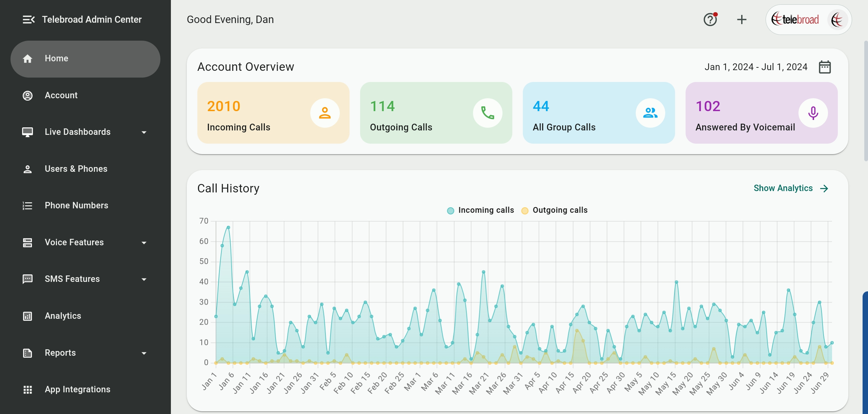
Task: Go to Phone Numbers in sidebar
Action: [76, 205]
